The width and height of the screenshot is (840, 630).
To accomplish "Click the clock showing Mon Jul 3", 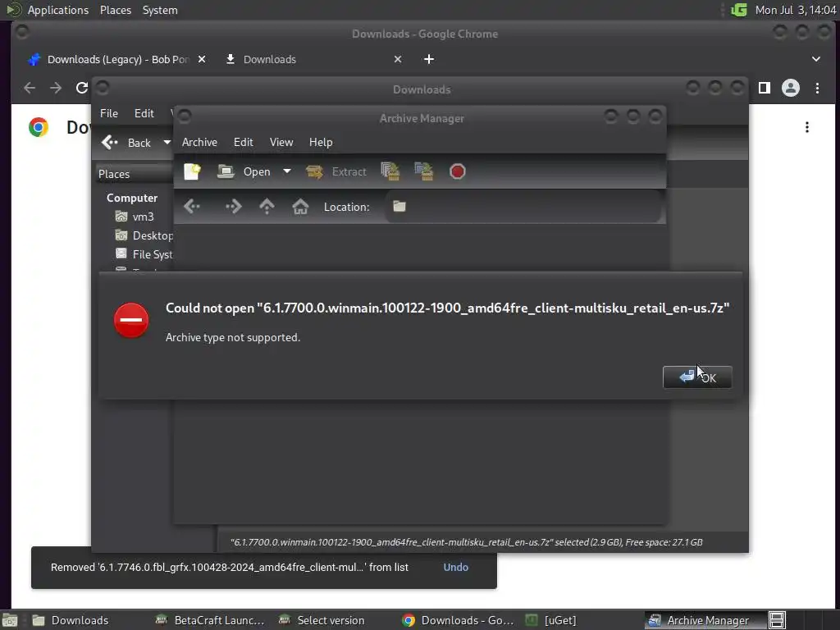I will click(795, 10).
